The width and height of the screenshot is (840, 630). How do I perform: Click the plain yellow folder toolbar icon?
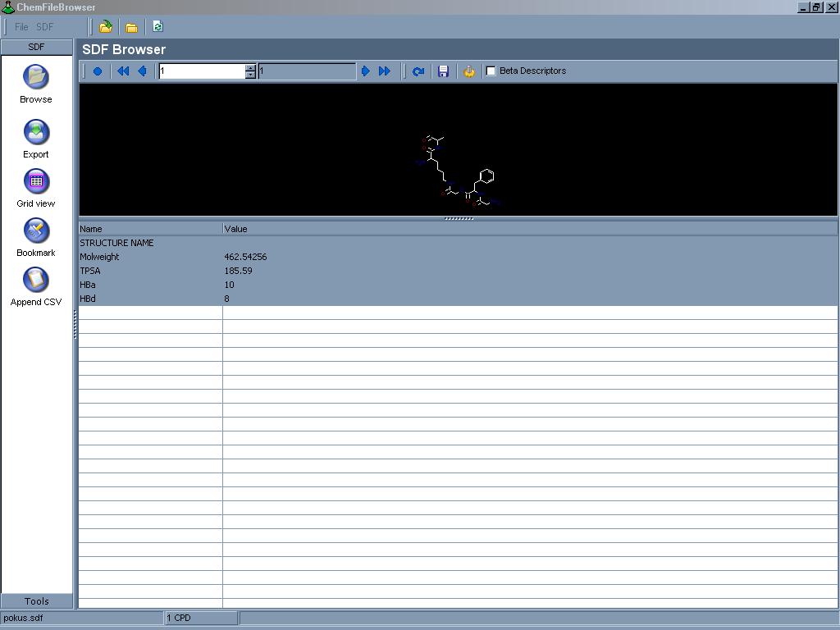[132, 27]
